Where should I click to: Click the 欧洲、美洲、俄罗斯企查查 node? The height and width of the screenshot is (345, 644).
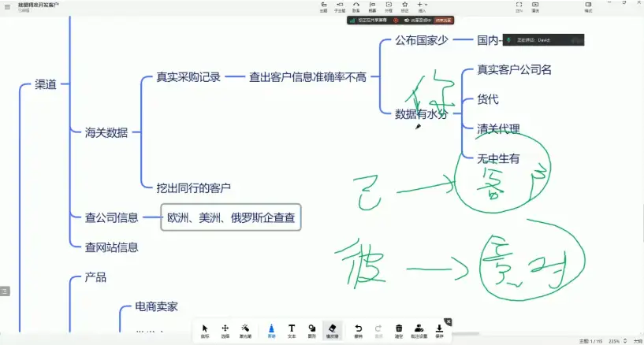point(231,217)
